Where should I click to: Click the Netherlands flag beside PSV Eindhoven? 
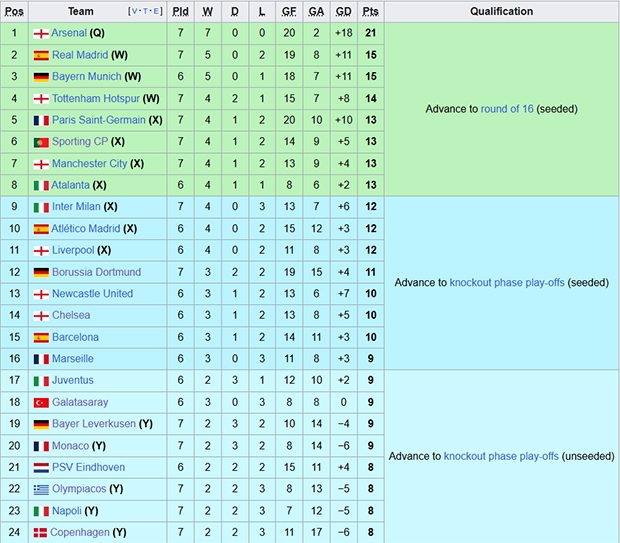pyautogui.click(x=41, y=467)
